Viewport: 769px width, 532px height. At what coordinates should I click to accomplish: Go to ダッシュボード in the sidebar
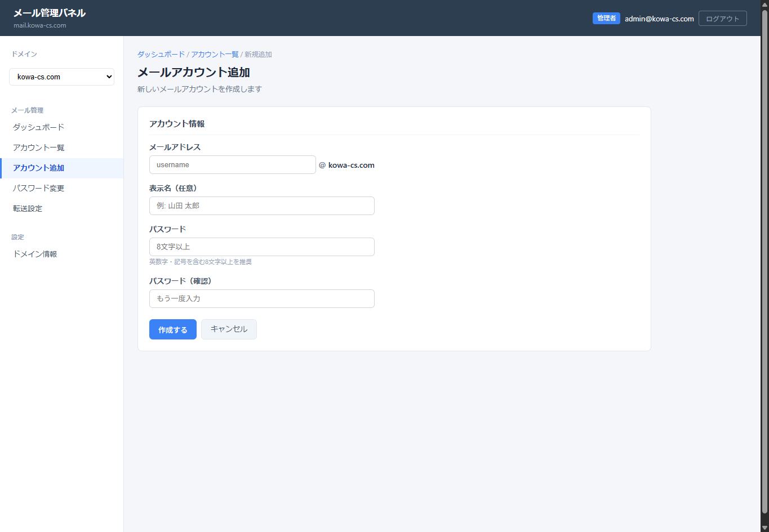[39, 127]
